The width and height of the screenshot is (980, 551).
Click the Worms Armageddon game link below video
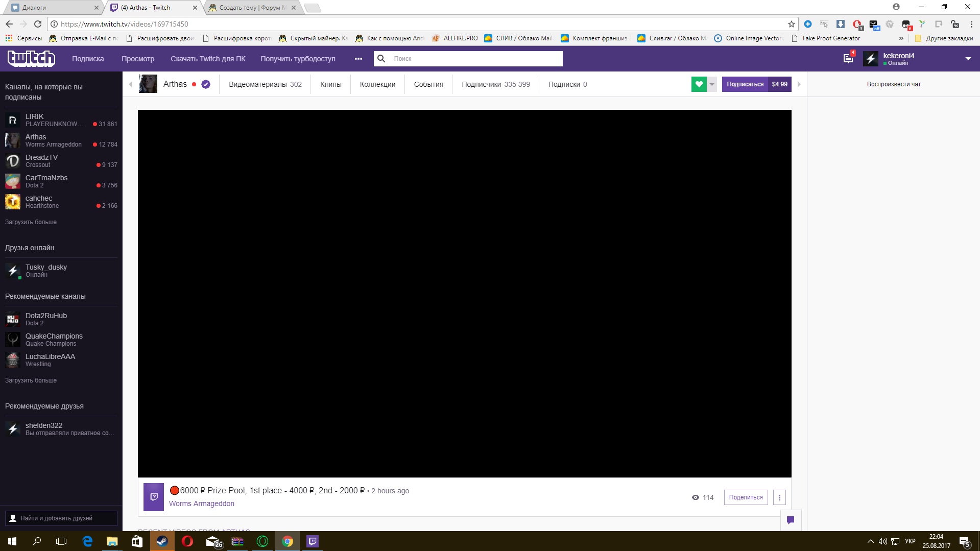202,504
